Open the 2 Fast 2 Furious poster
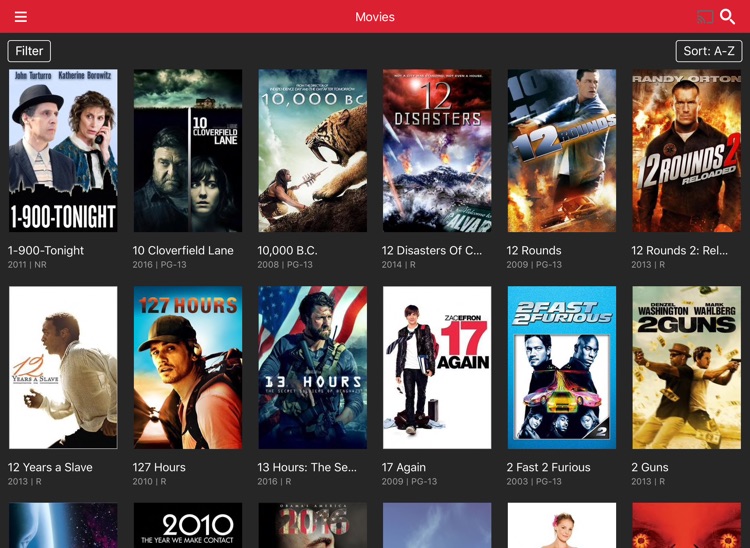This screenshot has width=750, height=548. click(x=562, y=367)
